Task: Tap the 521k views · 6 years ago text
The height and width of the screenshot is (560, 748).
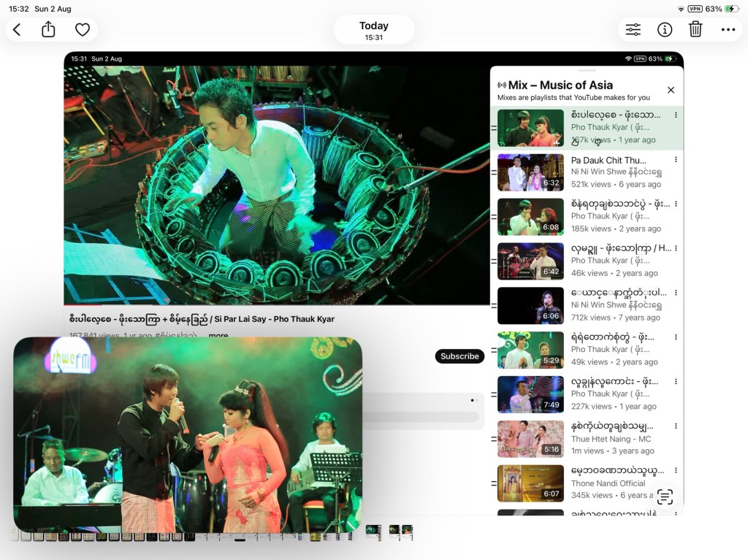Action: 616,184
